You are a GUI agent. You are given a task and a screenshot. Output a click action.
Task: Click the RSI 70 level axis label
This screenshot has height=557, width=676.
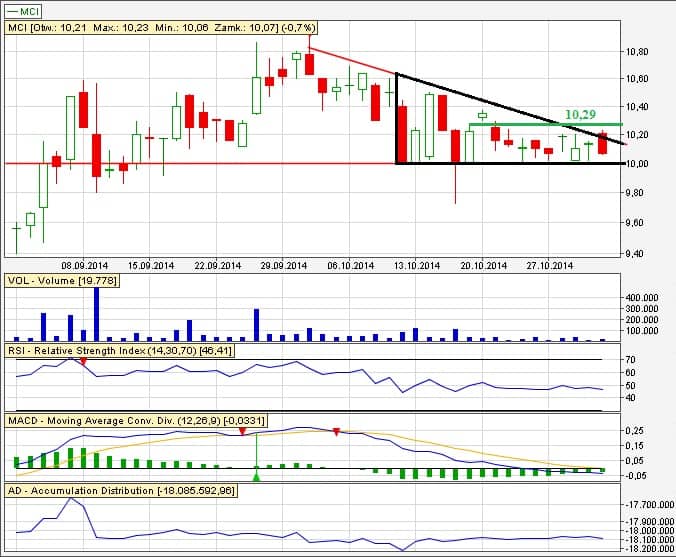coord(628,358)
